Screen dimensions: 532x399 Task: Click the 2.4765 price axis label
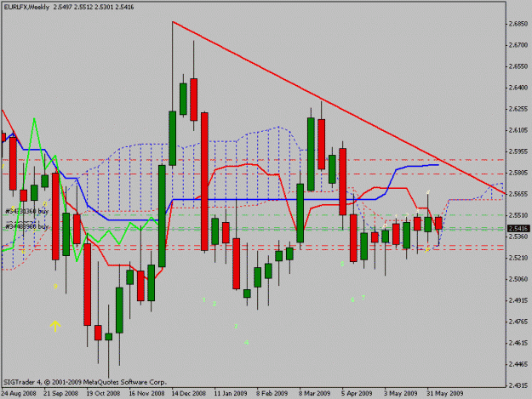pyautogui.click(x=518, y=322)
